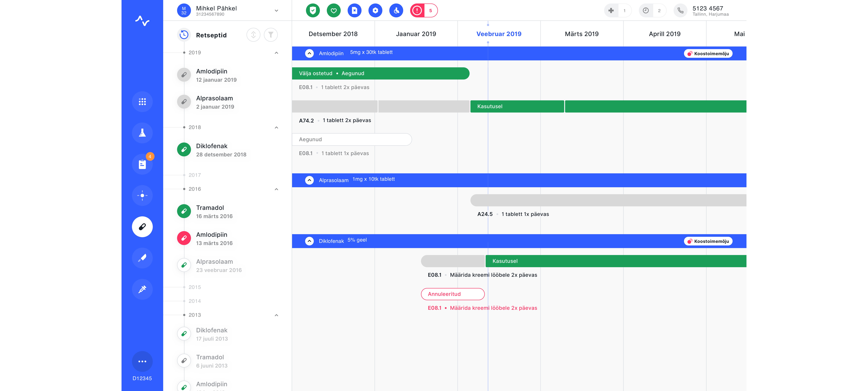
Task: Collapse the 2019 year group
Action: 276,53
